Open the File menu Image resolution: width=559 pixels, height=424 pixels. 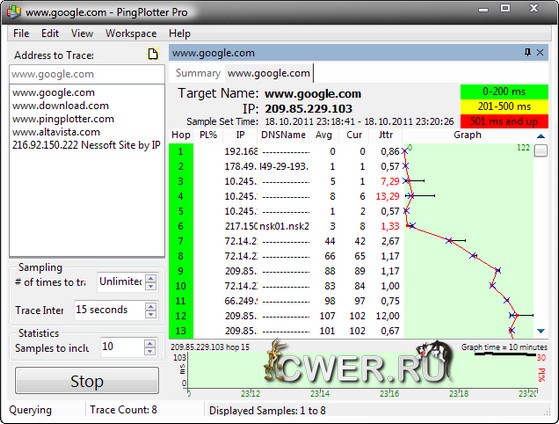click(21, 33)
